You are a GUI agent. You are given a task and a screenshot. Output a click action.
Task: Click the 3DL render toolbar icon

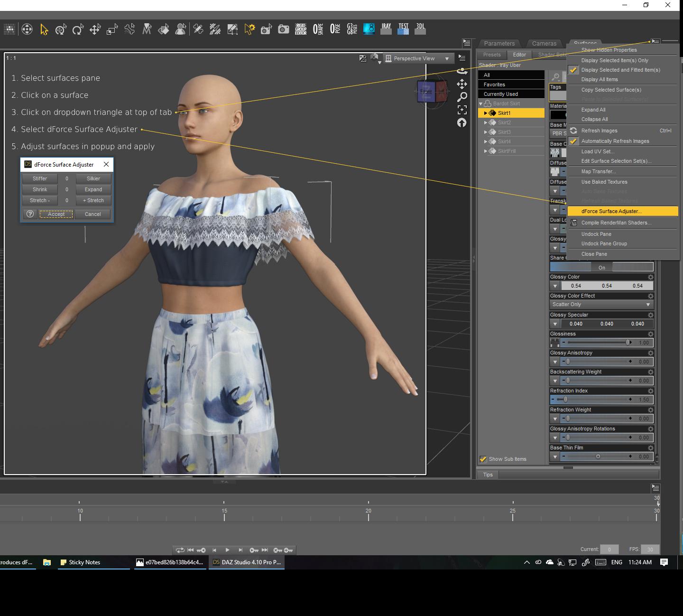(420, 29)
